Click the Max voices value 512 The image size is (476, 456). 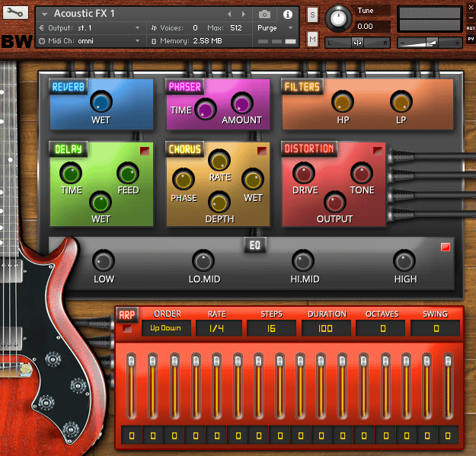pyautogui.click(x=236, y=28)
